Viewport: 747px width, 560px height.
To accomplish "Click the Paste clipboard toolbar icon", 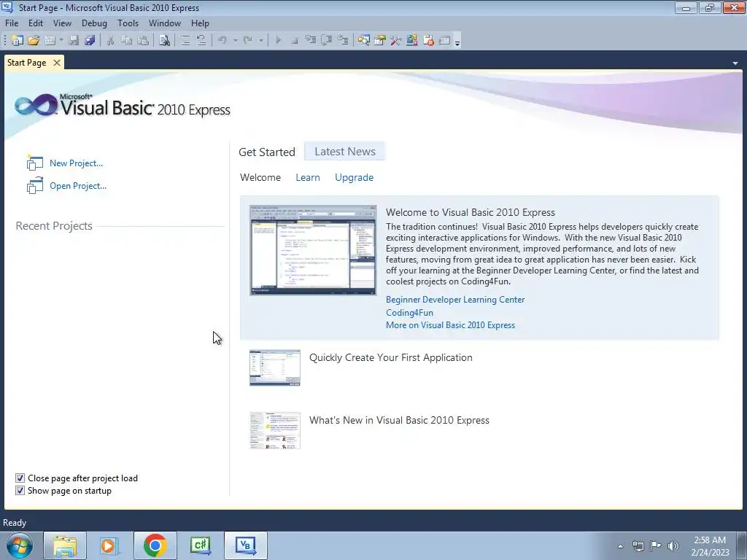I will 143,41.
